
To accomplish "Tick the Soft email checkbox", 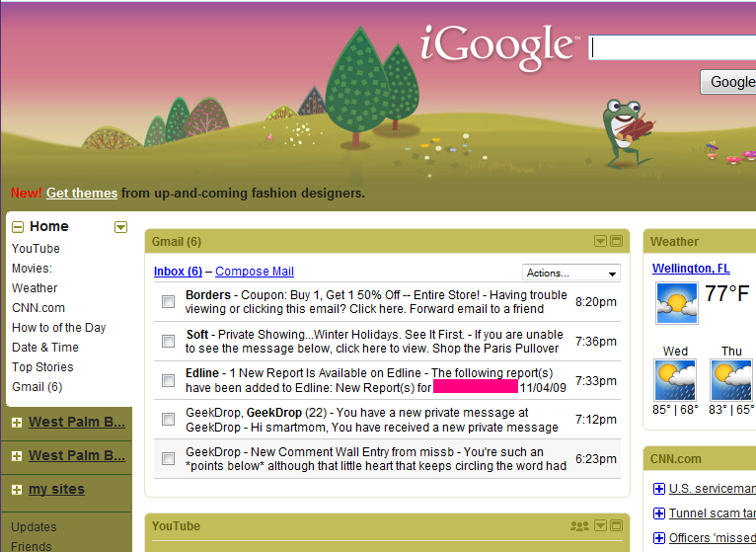I will coord(168,341).
